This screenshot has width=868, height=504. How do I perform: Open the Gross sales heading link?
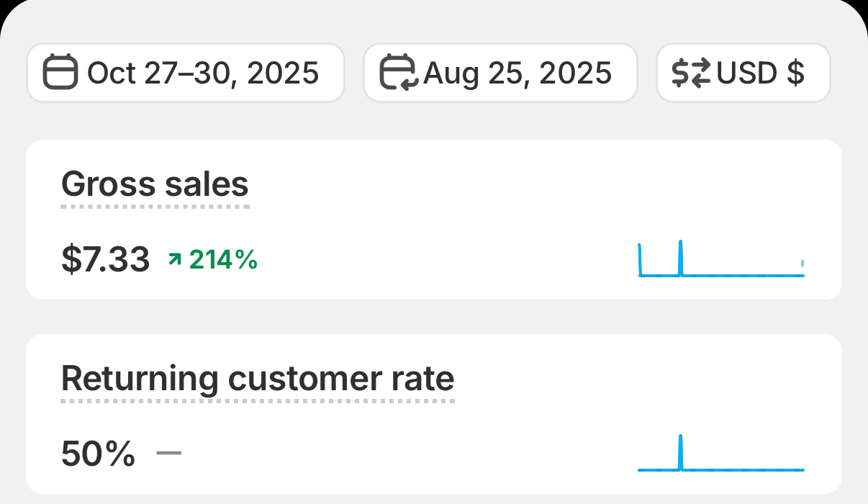point(155,184)
